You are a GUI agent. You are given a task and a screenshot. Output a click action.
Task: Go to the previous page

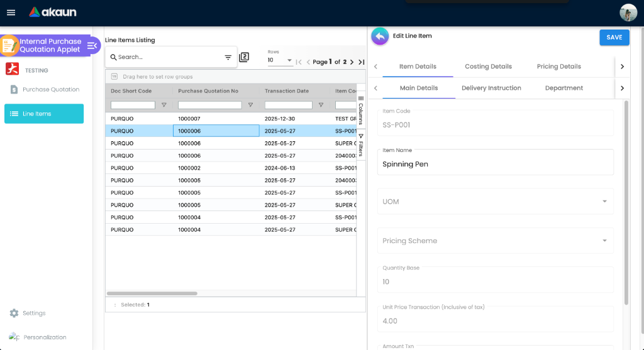click(x=308, y=62)
